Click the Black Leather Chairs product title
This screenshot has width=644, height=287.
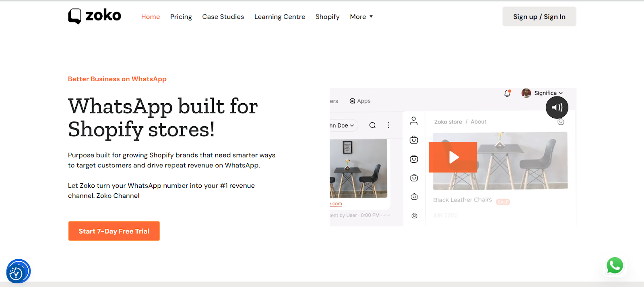pyautogui.click(x=462, y=200)
